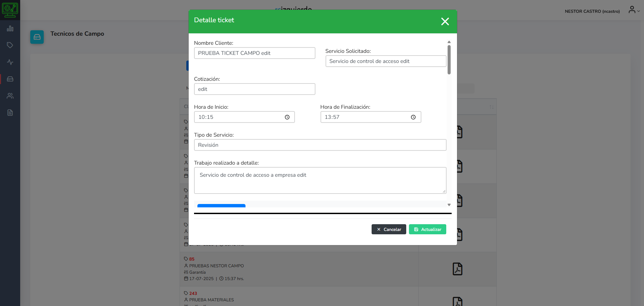Click the table sort arrows icon
The height and width of the screenshot is (306, 644).
coord(492,107)
